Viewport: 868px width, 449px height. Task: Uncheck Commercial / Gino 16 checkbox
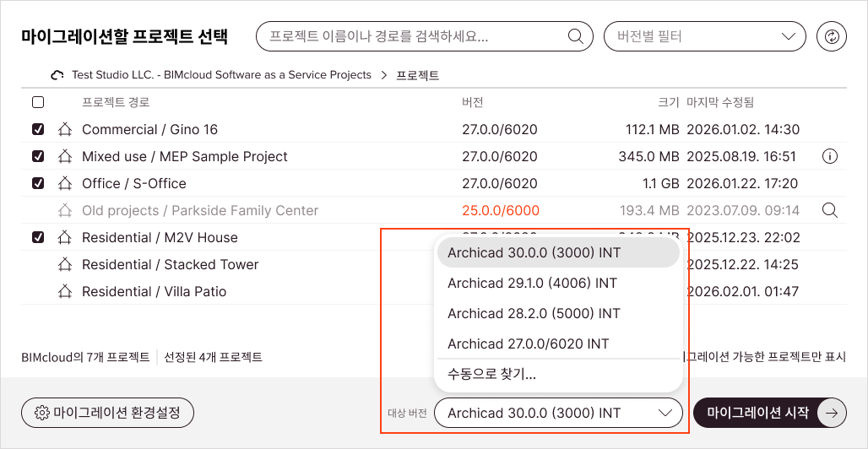[x=38, y=129]
